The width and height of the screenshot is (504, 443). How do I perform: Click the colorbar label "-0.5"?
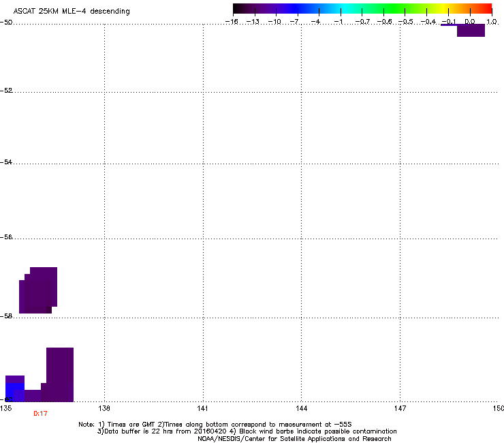(406, 22)
